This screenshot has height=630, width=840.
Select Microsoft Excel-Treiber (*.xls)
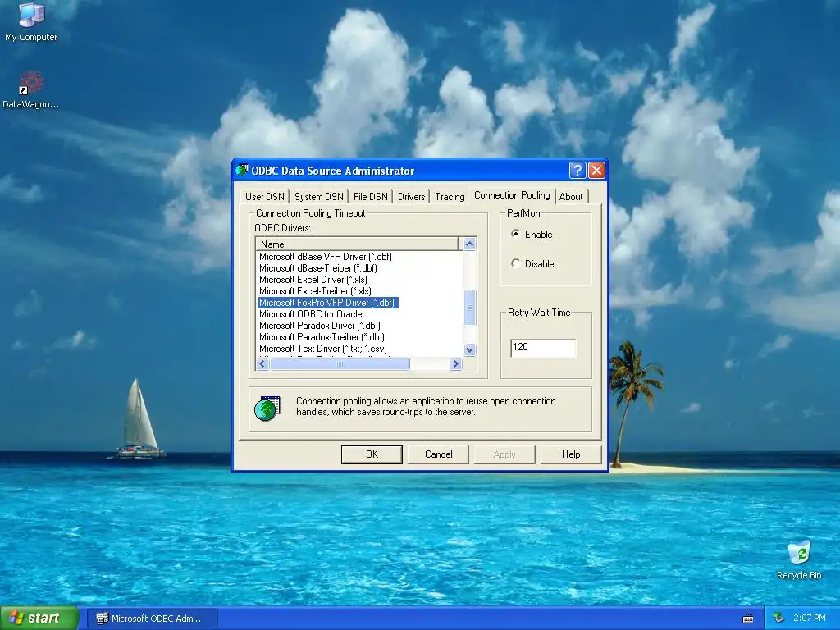pyautogui.click(x=315, y=291)
